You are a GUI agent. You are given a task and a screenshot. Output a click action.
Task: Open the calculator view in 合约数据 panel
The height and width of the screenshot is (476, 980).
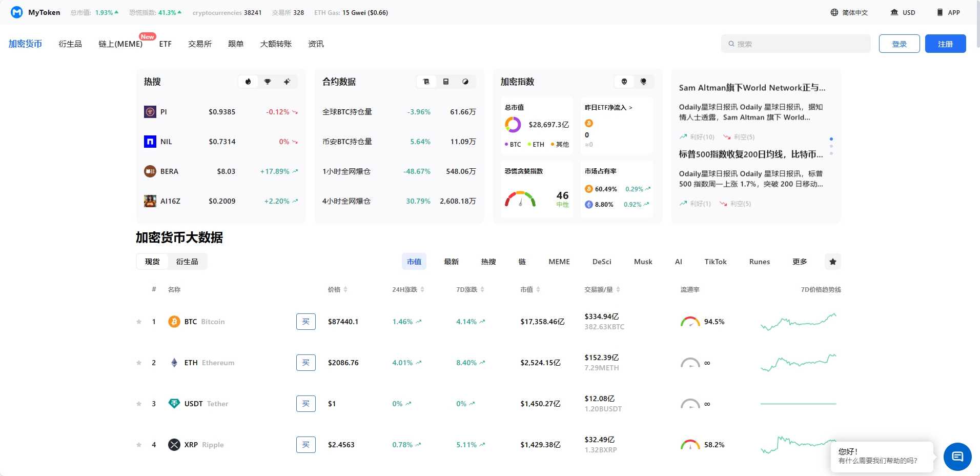click(x=446, y=82)
